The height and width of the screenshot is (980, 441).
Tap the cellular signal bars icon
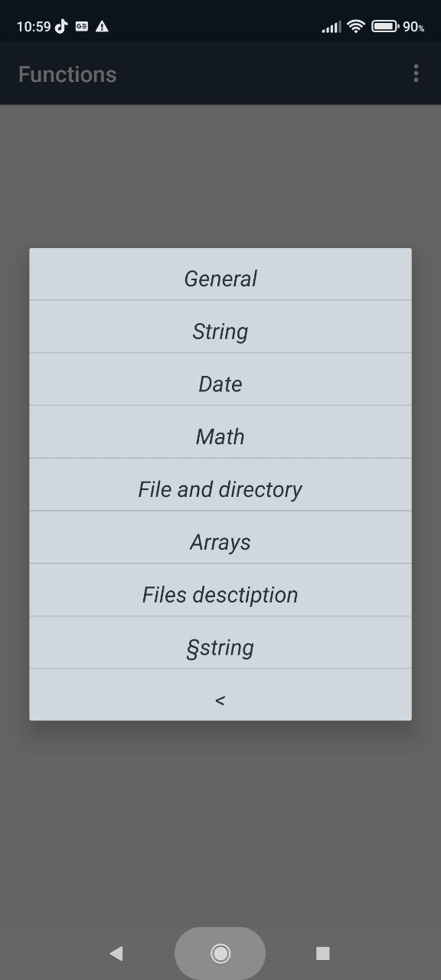click(x=331, y=27)
